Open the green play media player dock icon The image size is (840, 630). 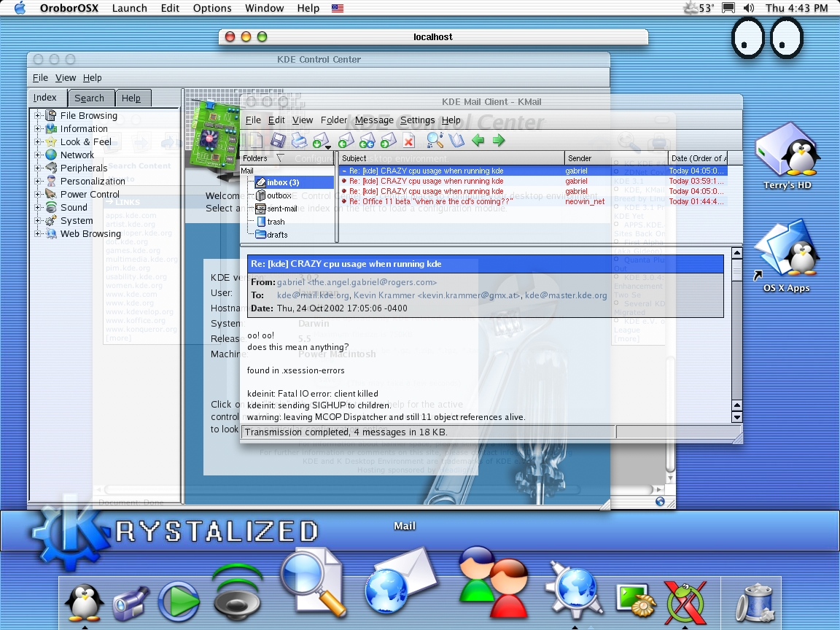pos(179,601)
